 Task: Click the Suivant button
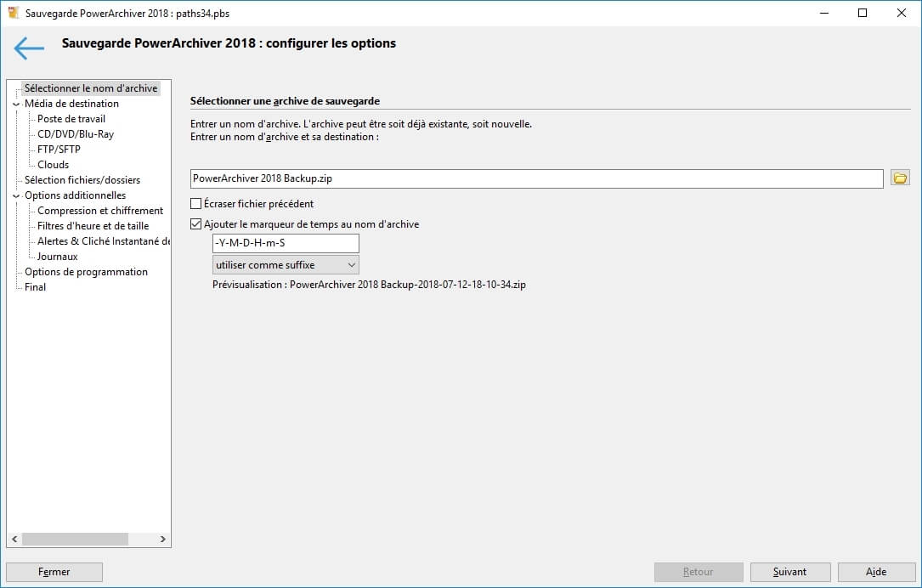pyautogui.click(x=789, y=572)
